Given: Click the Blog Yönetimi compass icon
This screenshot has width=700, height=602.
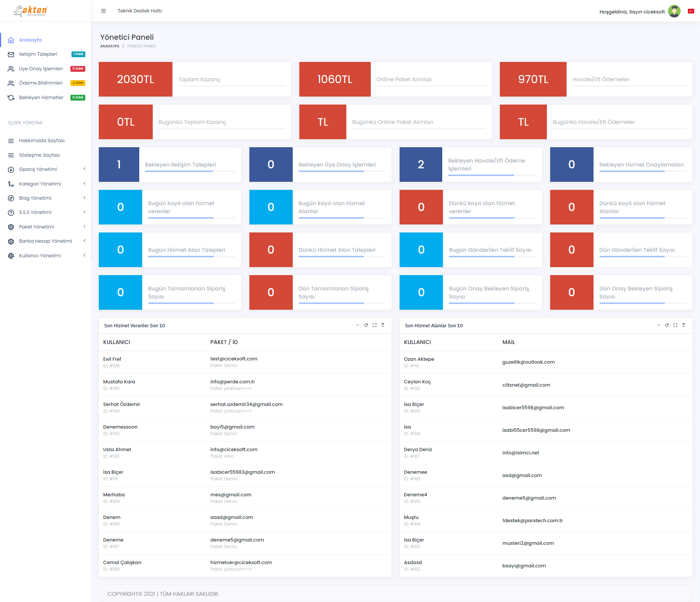Looking at the screenshot, I should click(11, 198).
